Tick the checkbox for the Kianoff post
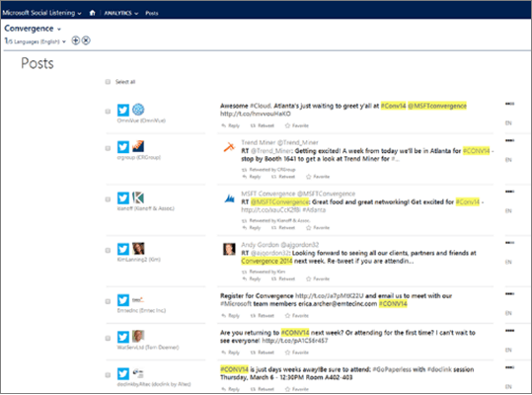Image resolution: width=532 pixels, height=395 pixels. tap(108, 199)
